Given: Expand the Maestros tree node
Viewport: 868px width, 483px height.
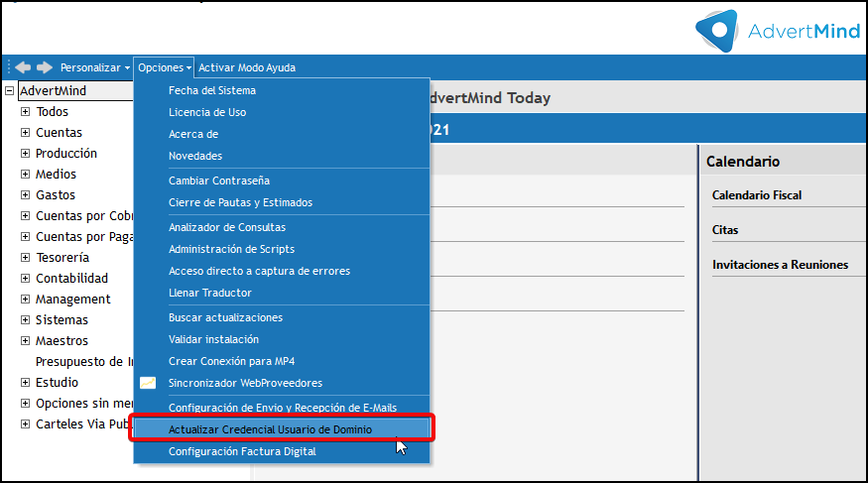Looking at the screenshot, I should click(x=25, y=341).
